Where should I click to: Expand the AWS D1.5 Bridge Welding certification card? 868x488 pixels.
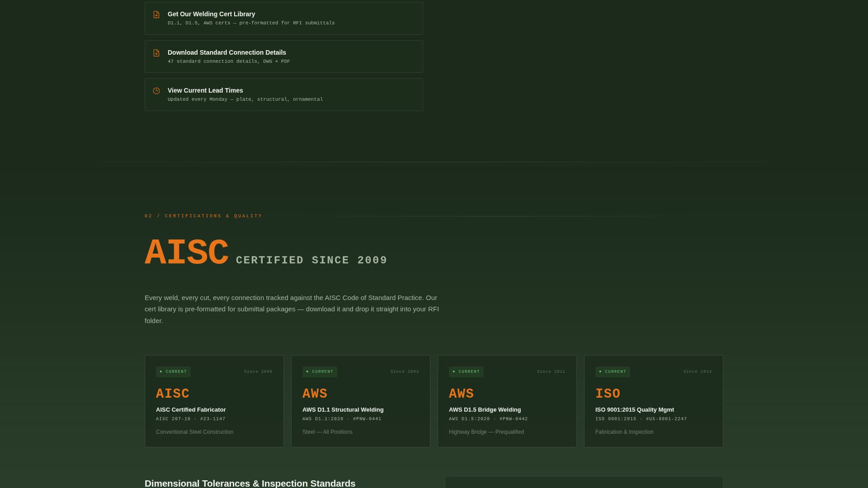(x=507, y=401)
